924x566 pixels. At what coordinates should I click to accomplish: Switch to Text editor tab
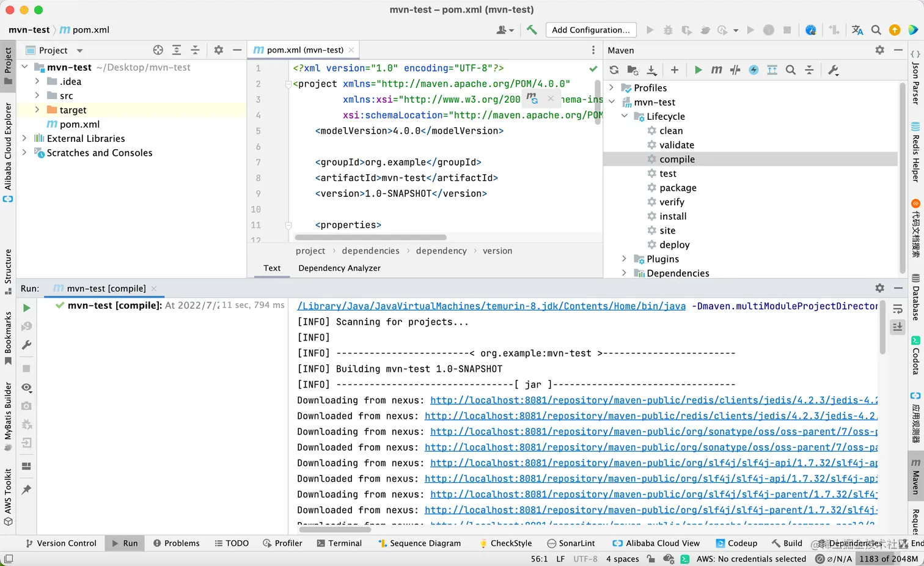pos(272,268)
